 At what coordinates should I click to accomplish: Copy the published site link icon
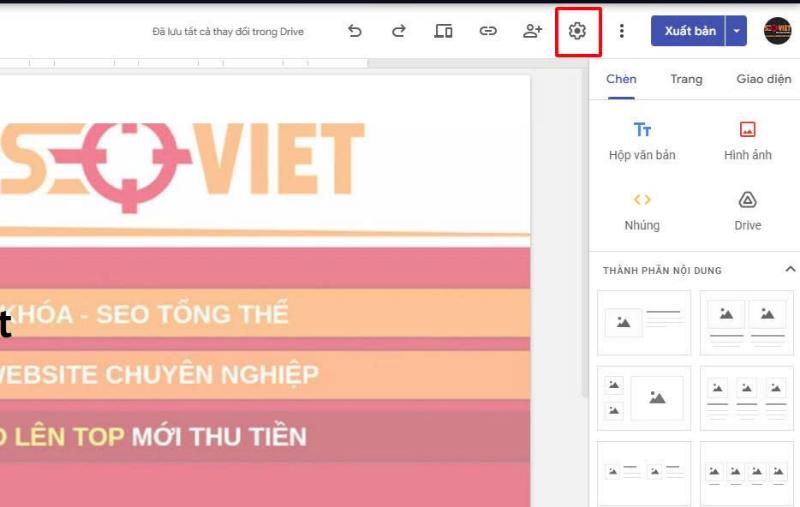click(488, 31)
